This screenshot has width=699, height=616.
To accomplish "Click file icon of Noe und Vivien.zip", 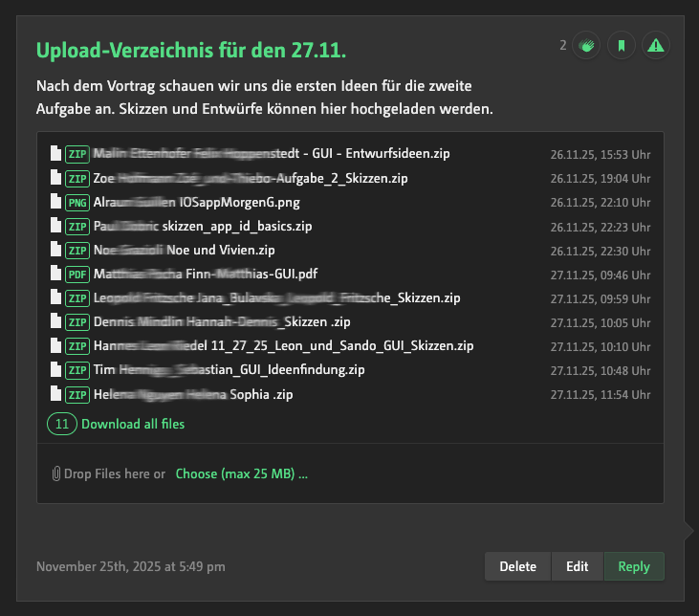I will pos(55,250).
